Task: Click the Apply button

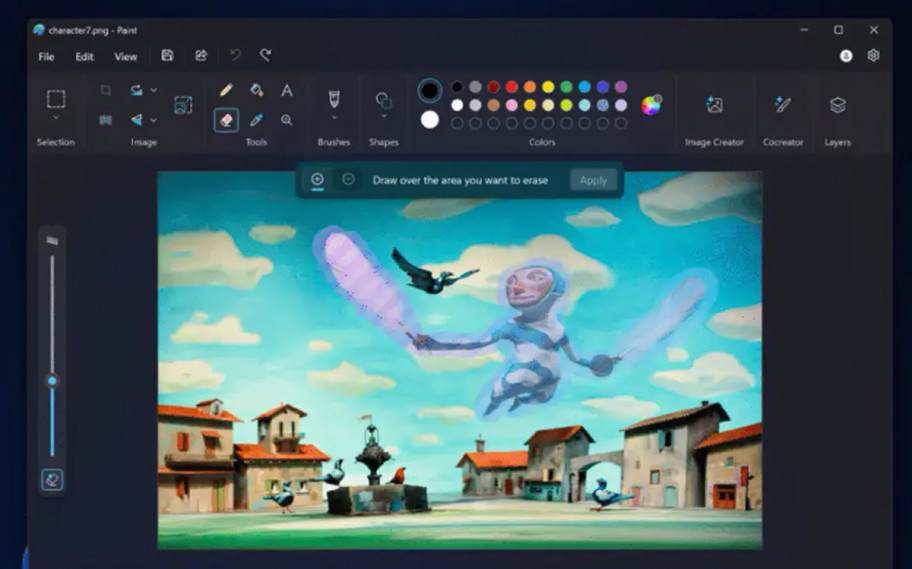Action: (x=593, y=180)
